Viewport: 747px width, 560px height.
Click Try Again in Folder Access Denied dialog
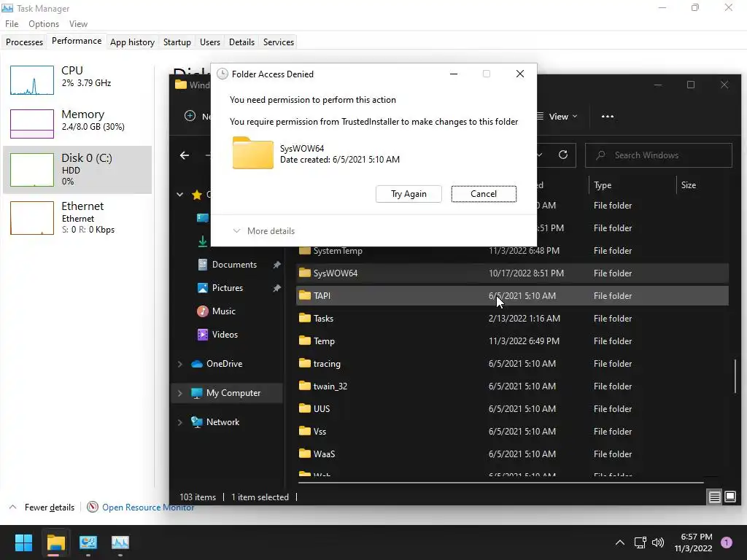coord(409,194)
